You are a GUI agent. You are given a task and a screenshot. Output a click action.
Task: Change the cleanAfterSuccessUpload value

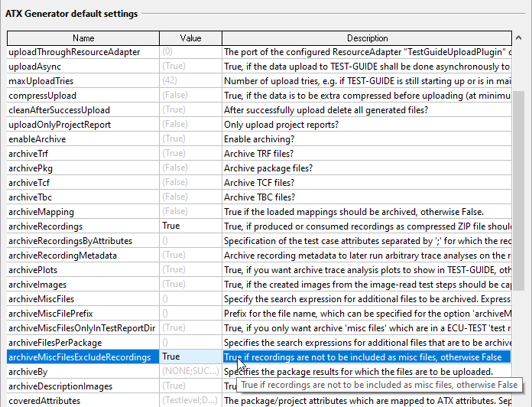[190, 110]
